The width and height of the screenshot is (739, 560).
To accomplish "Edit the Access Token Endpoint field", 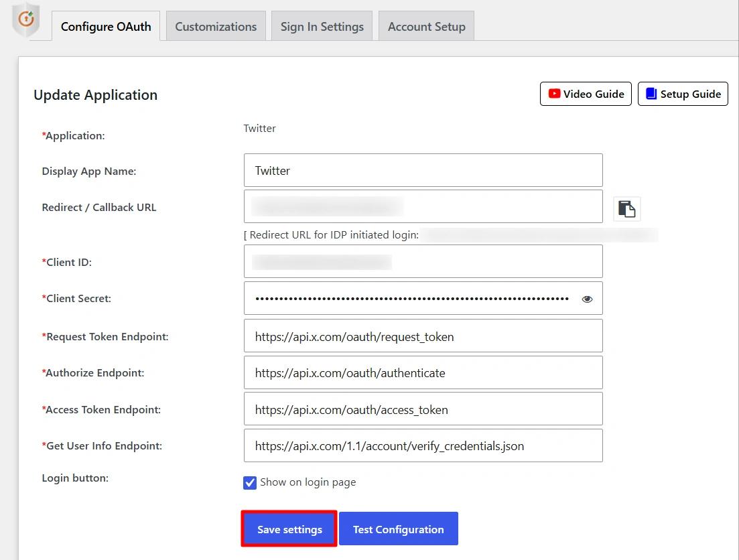I will (423, 409).
